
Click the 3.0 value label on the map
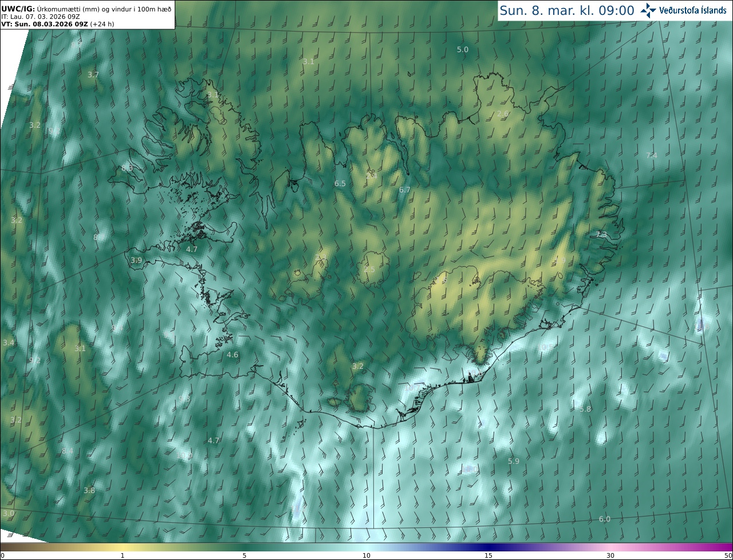(9, 514)
